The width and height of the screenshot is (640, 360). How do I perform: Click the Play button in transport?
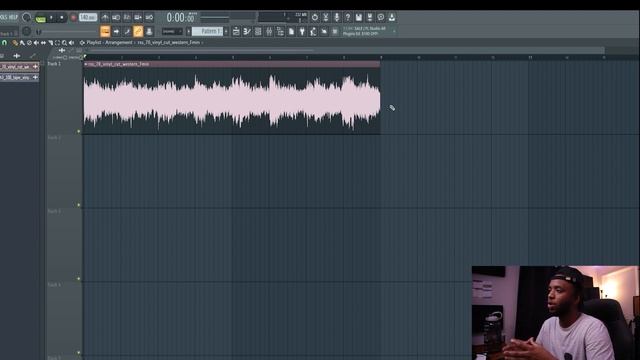51,18
